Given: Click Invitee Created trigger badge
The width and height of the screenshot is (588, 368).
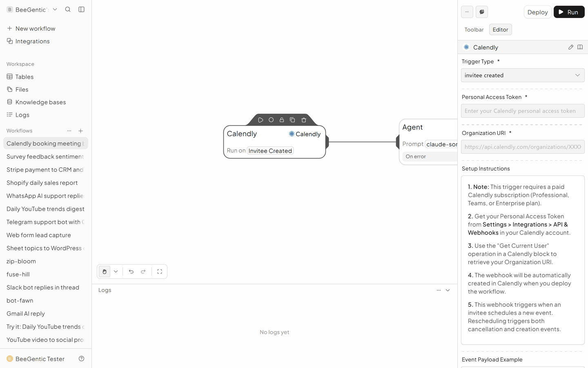Looking at the screenshot, I should [270, 151].
